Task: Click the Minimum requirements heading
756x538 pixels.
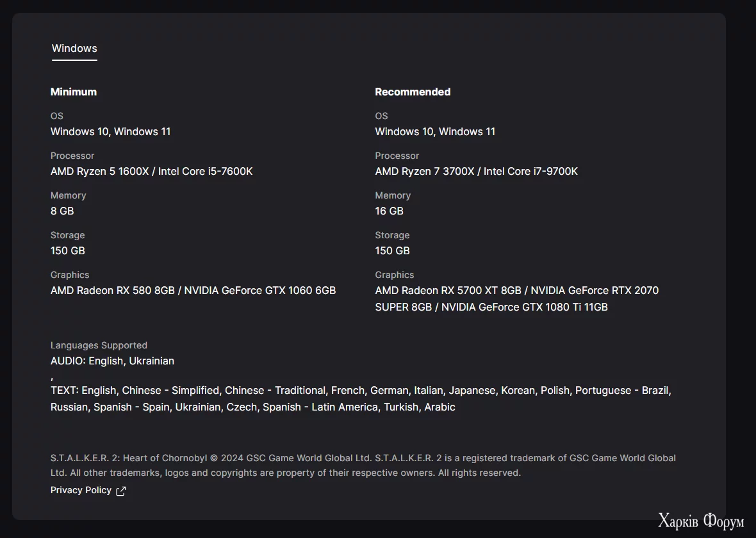Action: pyautogui.click(x=74, y=92)
